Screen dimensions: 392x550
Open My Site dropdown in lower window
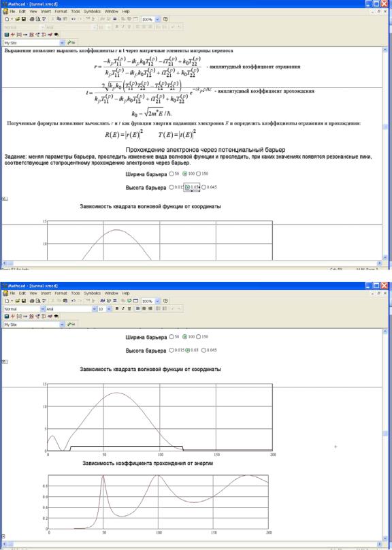(62, 325)
